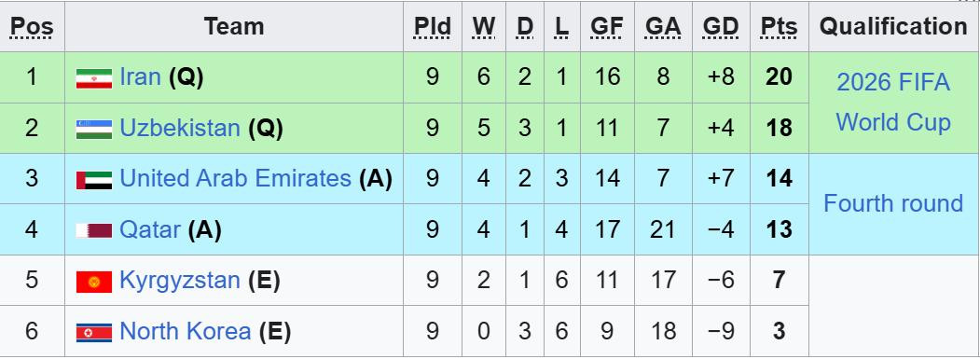Click the GD column header abbreviation
980x359 pixels.
pos(721,27)
